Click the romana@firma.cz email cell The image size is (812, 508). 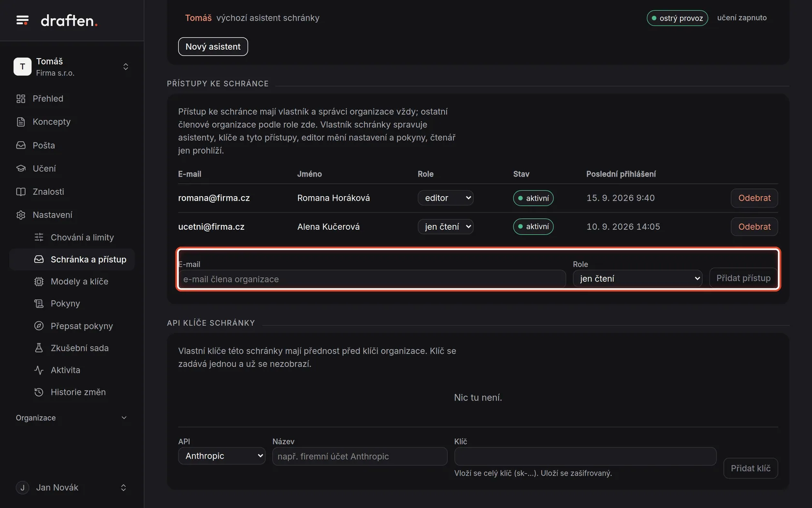point(214,198)
